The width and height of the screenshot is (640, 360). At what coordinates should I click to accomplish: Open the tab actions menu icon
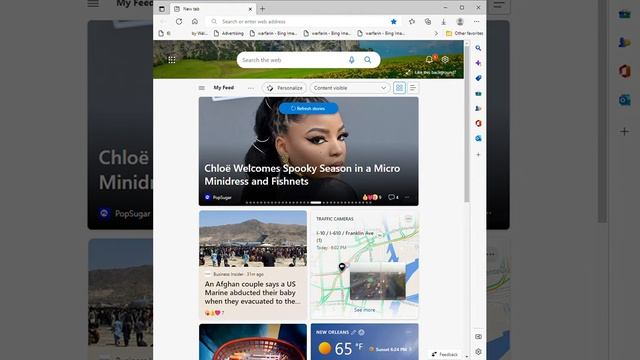(162, 9)
